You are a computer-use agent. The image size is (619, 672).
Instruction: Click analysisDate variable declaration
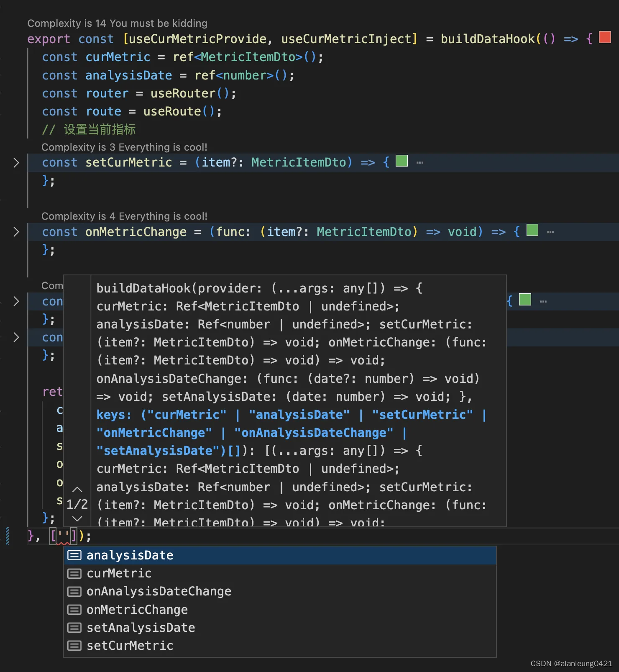(x=129, y=76)
